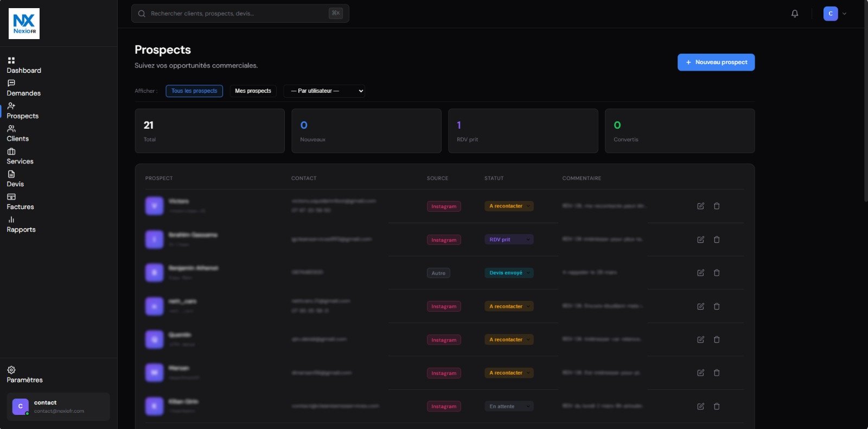Click the CONTACT column header
This screenshot has width=868, height=429.
pyautogui.click(x=304, y=178)
